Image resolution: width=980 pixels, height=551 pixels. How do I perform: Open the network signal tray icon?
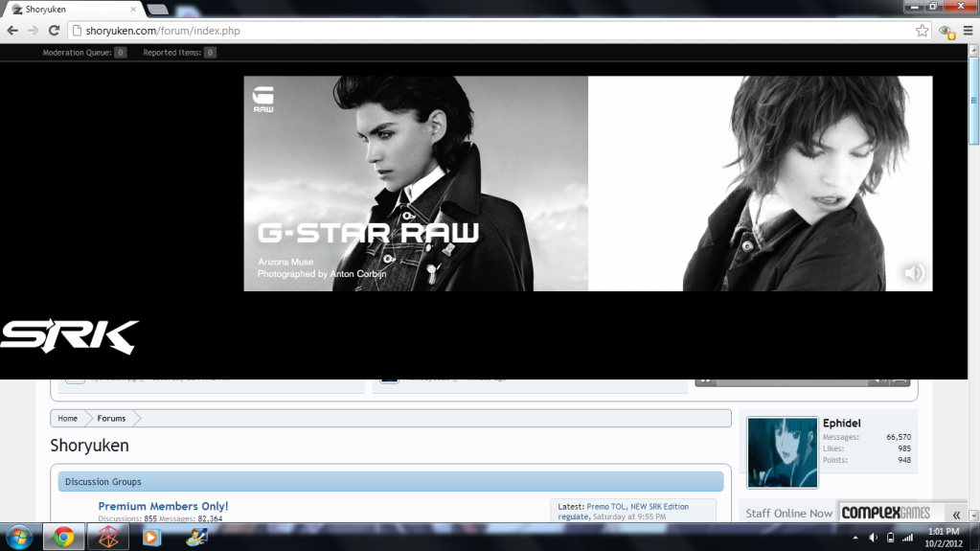tap(907, 538)
